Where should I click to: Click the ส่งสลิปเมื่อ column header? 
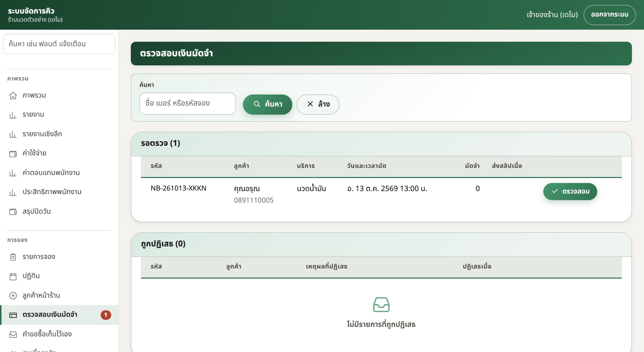click(x=507, y=166)
